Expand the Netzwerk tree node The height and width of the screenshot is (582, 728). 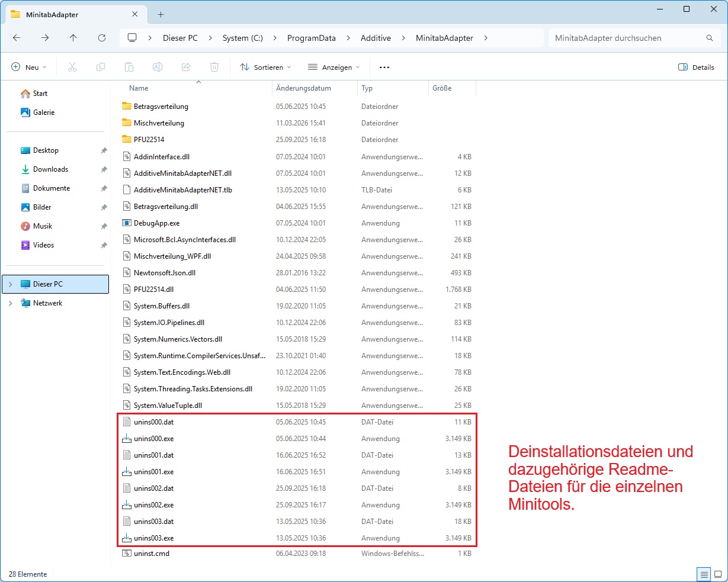(10, 303)
